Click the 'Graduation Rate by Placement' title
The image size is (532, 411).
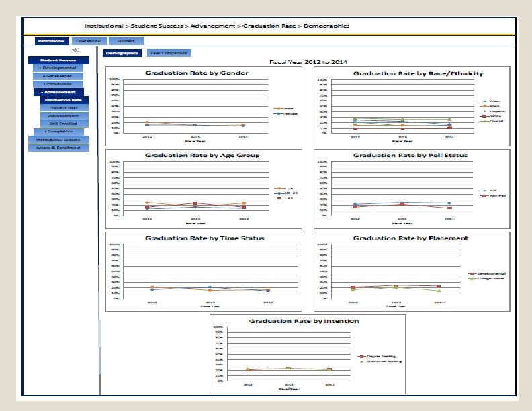tap(411, 238)
